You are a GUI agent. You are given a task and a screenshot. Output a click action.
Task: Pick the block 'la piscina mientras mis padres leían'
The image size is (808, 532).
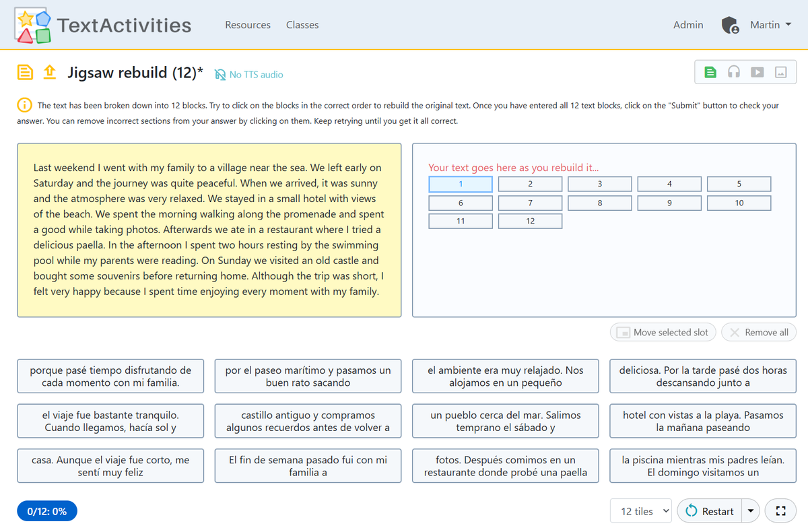tap(703, 466)
